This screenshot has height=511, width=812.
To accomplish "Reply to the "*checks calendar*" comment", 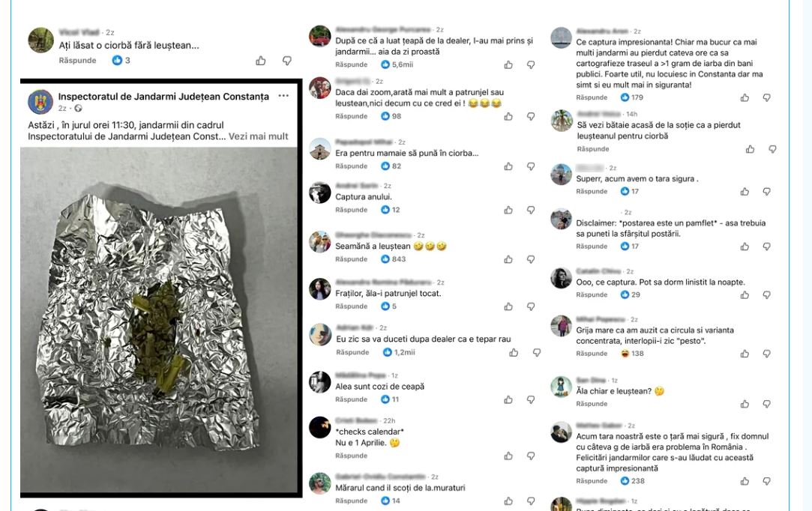I will tap(351, 456).
